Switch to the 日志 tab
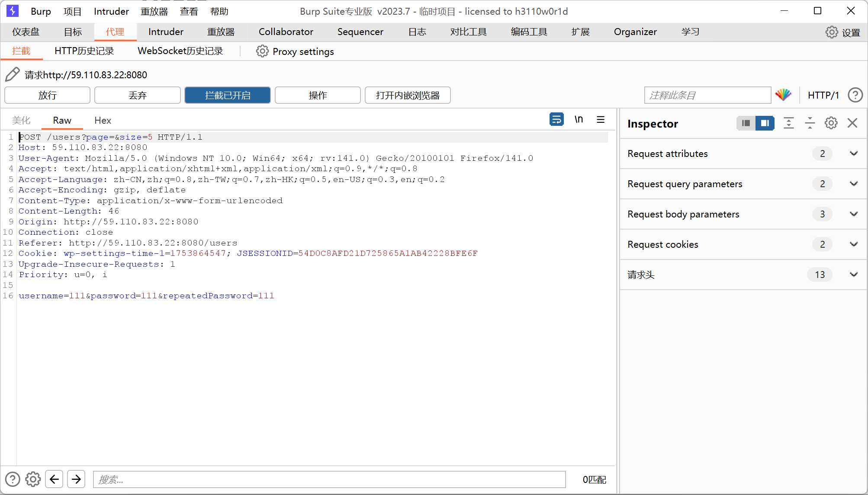 417,32
